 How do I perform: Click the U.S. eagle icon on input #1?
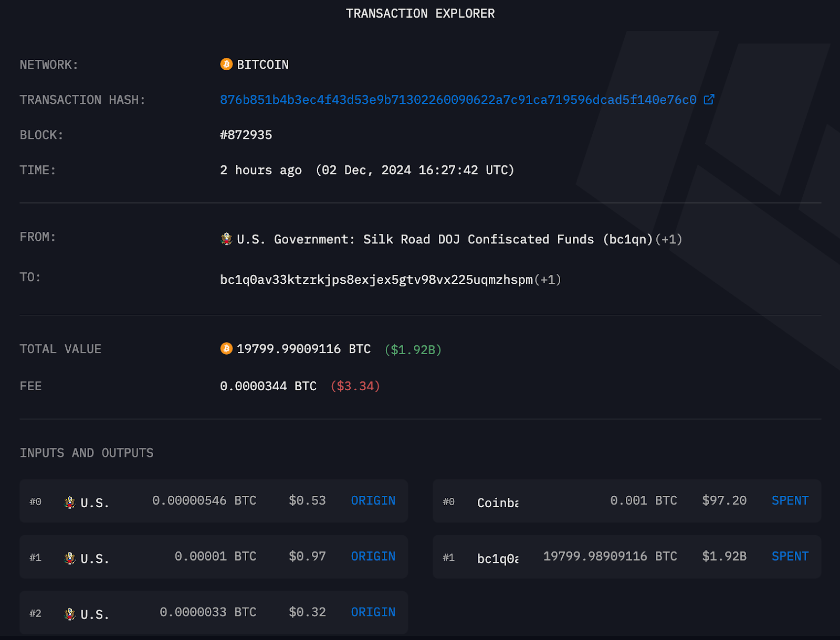coord(70,557)
